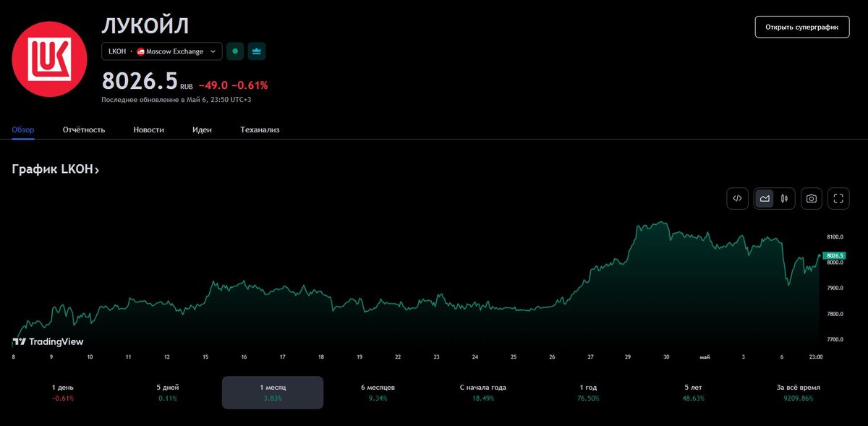Image resolution: width=868 pixels, height=426 pixels.
Task: Select the За всё время range
Action: click(x=797, y=393)
